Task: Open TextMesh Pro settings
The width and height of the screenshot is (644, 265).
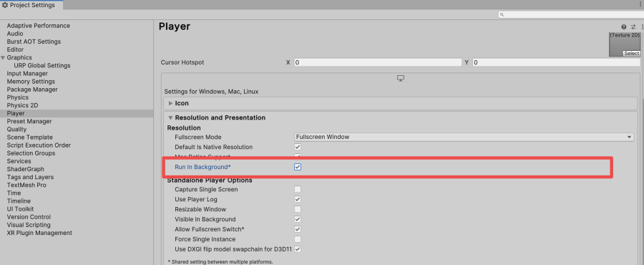Action: pos(26,185)
